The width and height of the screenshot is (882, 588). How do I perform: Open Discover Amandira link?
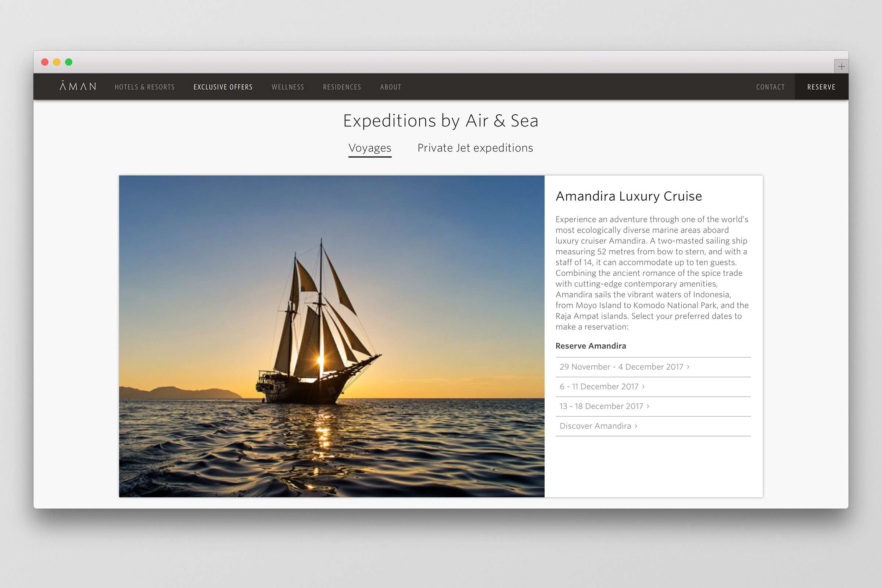(x=598, y=426)
